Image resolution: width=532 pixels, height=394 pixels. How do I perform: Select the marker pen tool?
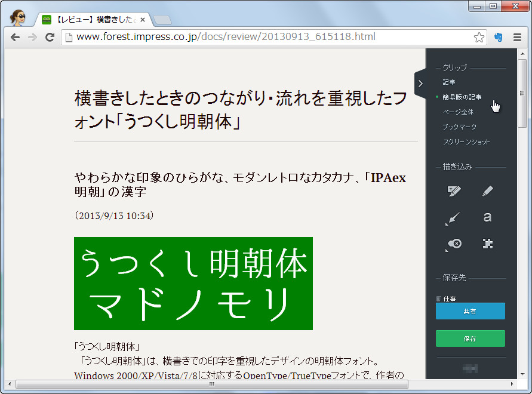(x=487, y=190)
